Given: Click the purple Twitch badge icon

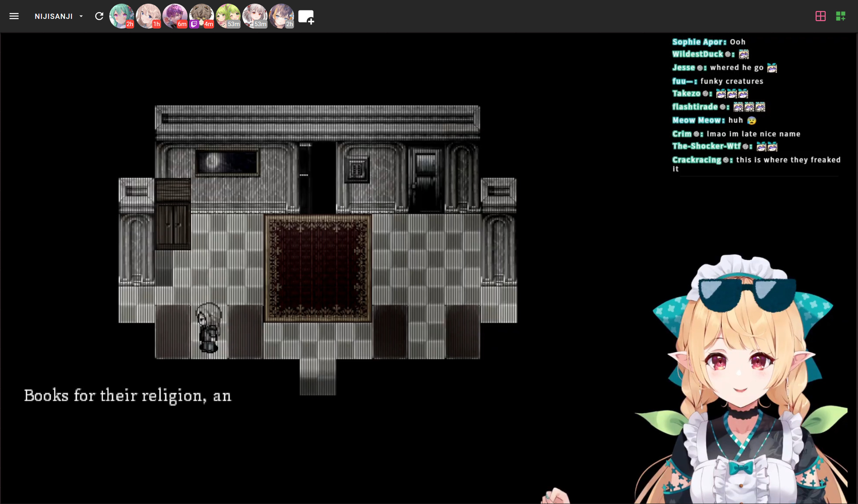Looking at the screenshot, I should click(x=194, y=24).
